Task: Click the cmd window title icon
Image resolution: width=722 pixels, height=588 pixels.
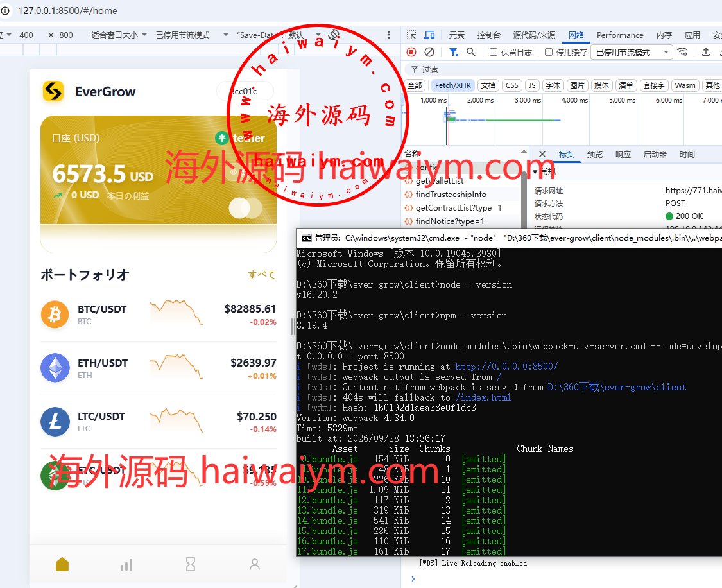Action: point(306,238)
